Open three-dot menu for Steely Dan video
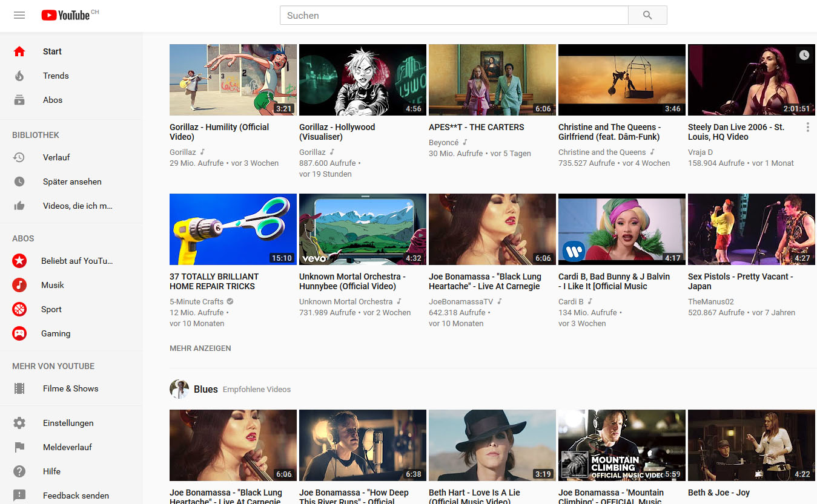The width and height of the screenshot is (817, 504). [808, 127]
